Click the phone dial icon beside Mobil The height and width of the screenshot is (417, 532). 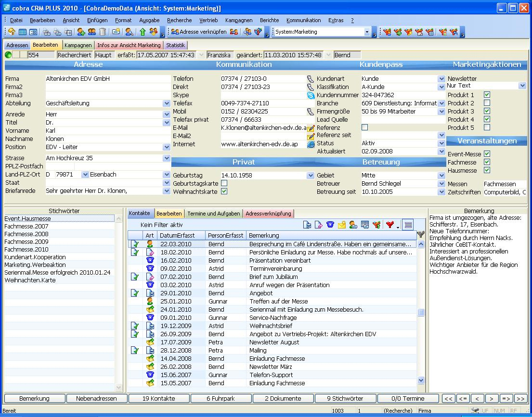click(311, 112)
